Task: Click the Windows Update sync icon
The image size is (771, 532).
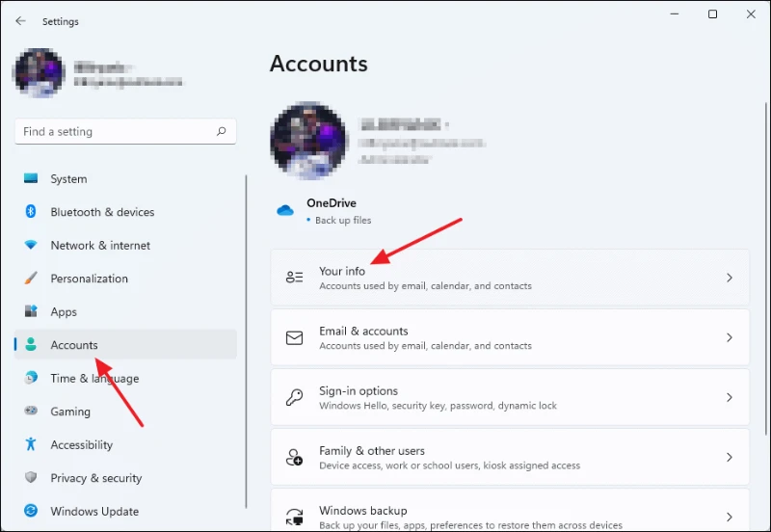Action: (x=31, y=511)
